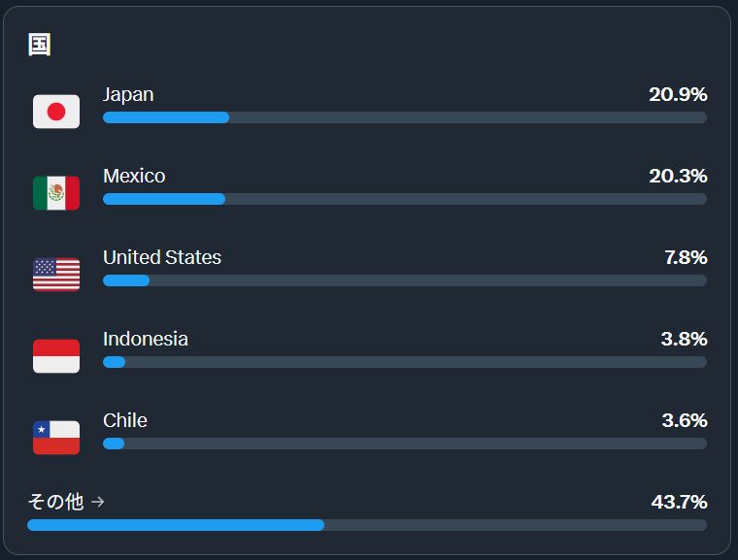Click the Chile country label
This screenshot has width=738, height=560.
click(x=125, y=420)
